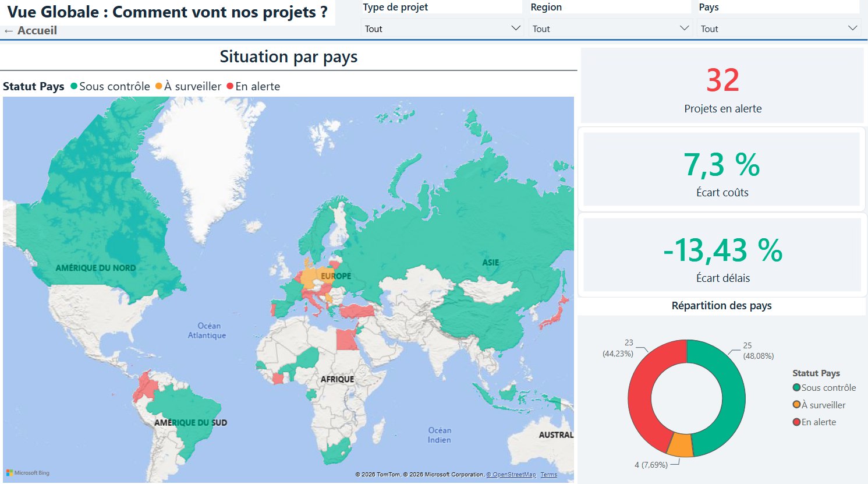Click the Situation par pays title
Viewport: 868px width, 484px height.
click(x=289, y=56)
